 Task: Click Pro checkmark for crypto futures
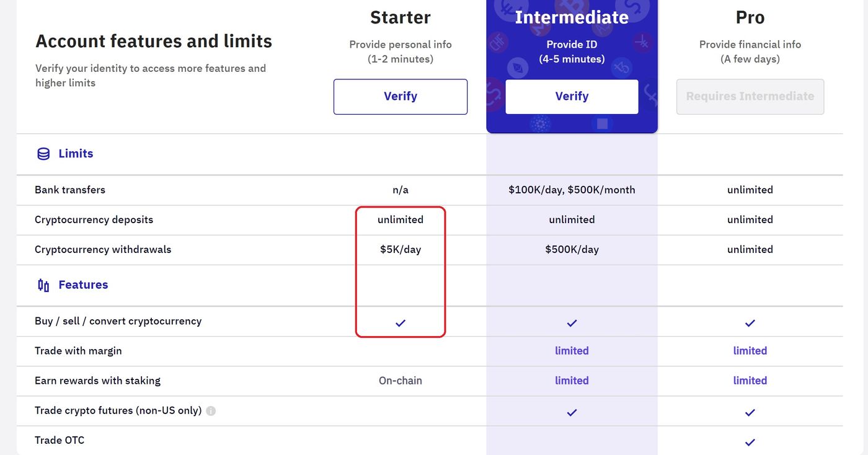[x=750, y=412]
